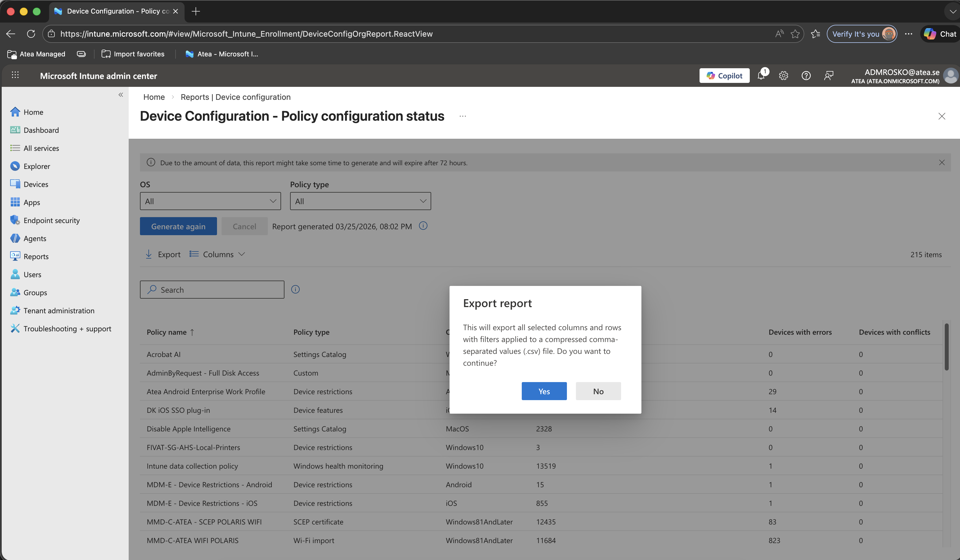
Task: Select Devices in the sidebar
Action: [36, 184]
